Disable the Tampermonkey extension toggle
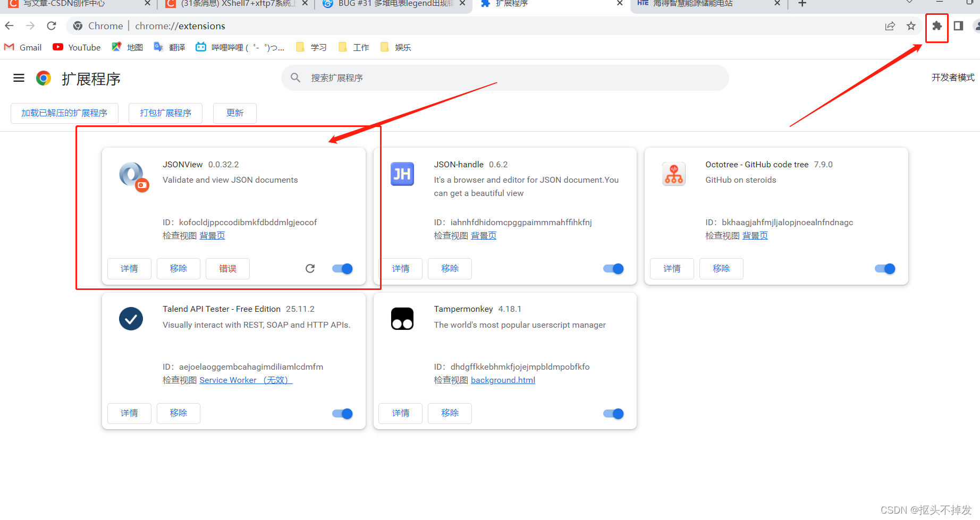 tap(613, 413)
